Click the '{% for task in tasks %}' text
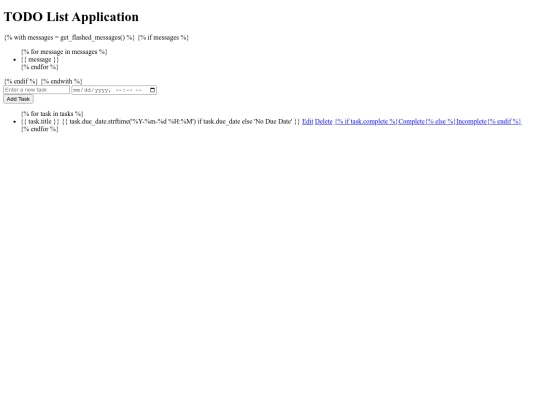Image resolution: width=540 pixels, height=405 pixels. [52, 114]
